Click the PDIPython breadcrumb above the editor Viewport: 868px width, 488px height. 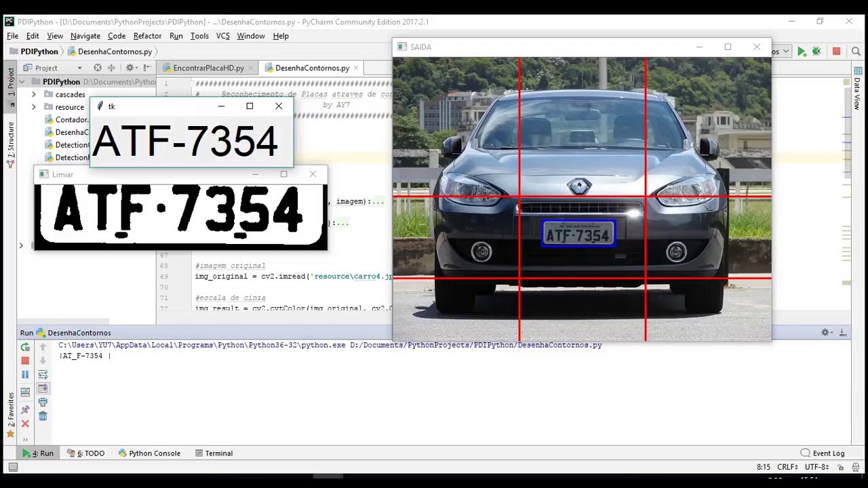point(39,52)
